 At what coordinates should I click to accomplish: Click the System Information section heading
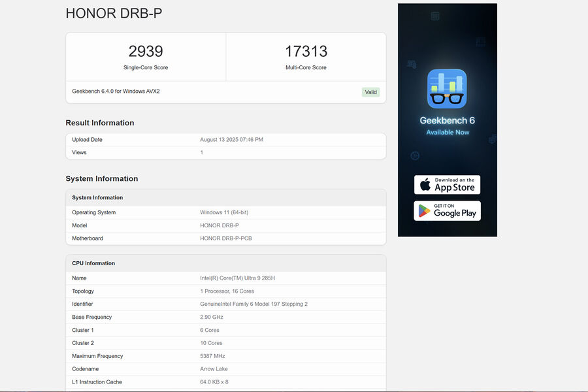[102, 178]
